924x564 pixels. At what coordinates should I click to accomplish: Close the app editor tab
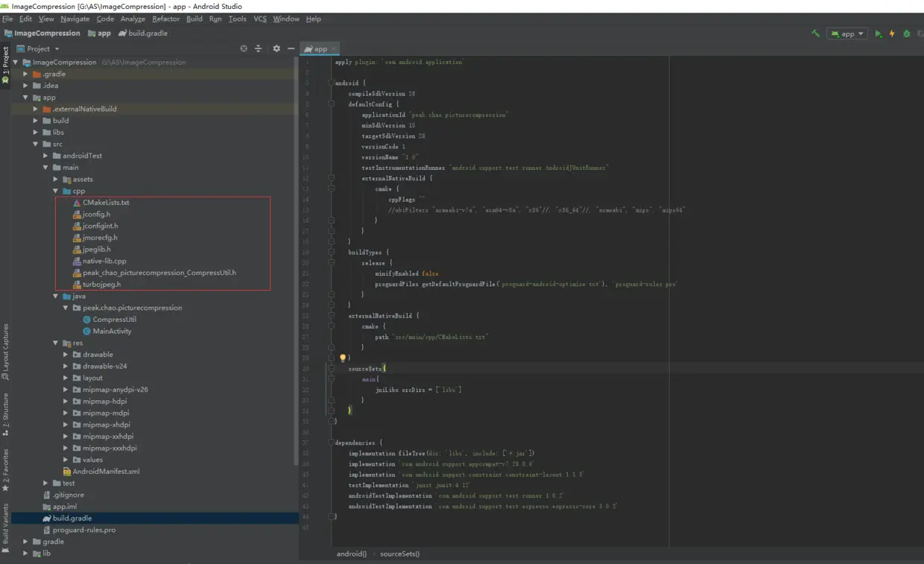click(x=334, y=48)
